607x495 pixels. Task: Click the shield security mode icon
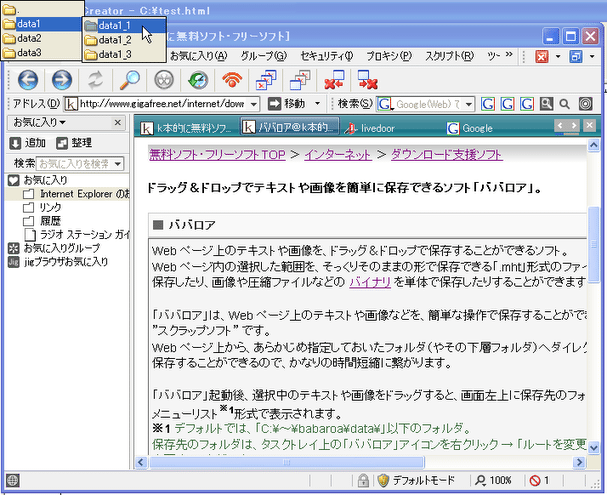point(383,481)
